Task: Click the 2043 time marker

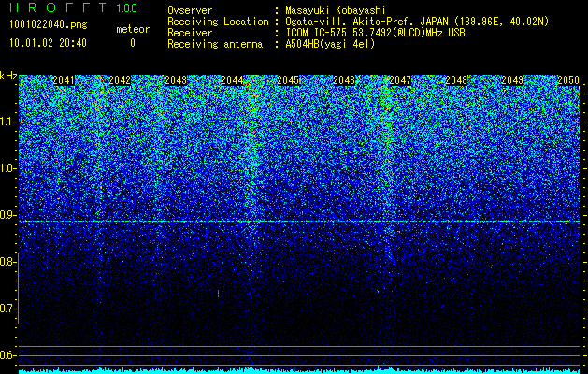Action: click(x=176, y=80)
